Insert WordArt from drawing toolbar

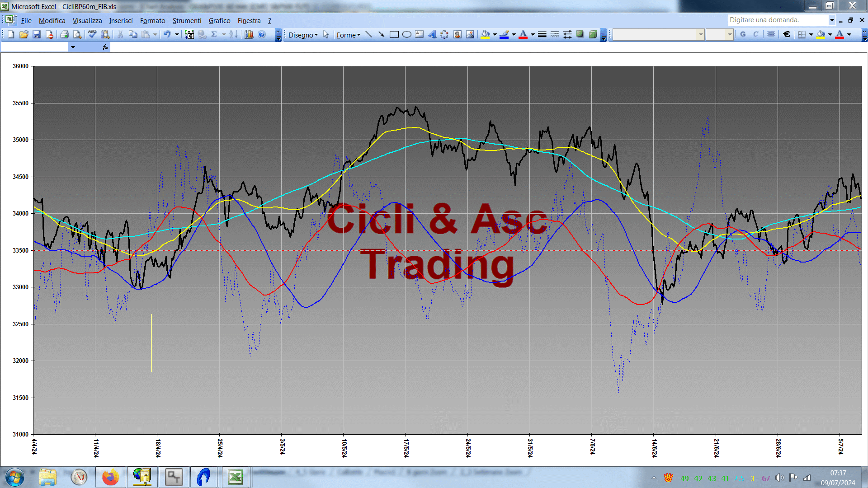point(432,34)
